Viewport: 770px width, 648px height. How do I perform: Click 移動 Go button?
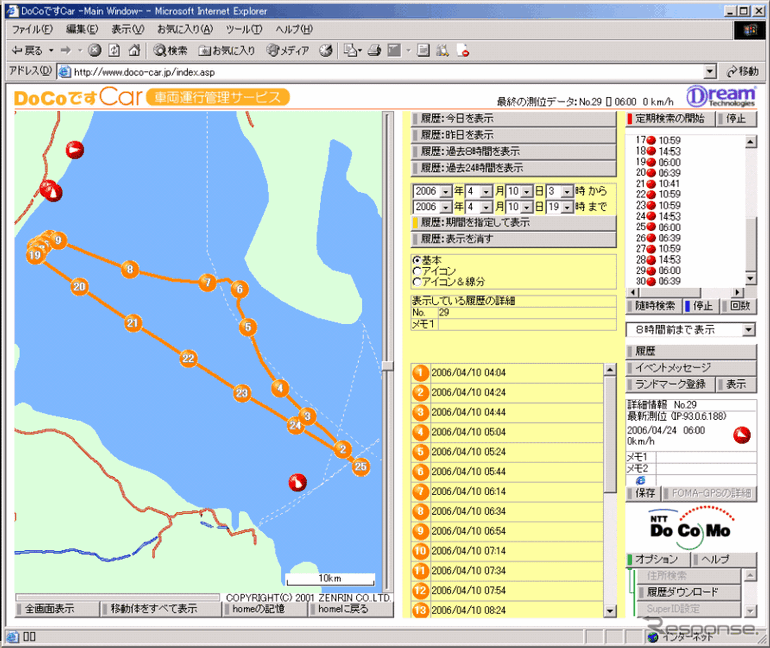[742, 72]
